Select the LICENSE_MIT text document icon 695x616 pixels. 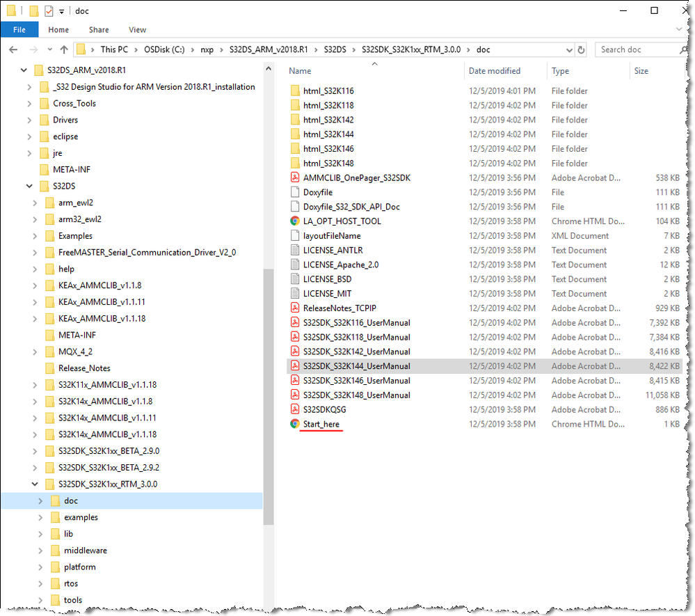[x=295, y=294]
